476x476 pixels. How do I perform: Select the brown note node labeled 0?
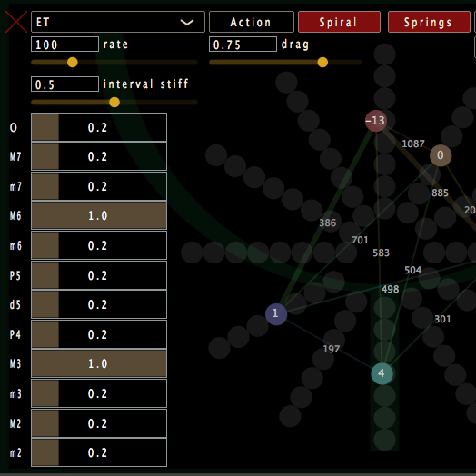coord(441,155)
